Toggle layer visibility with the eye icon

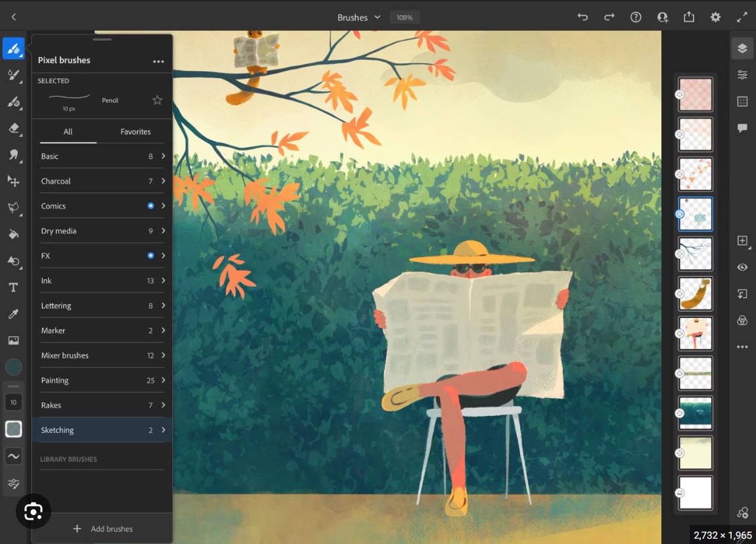[742, 267]
